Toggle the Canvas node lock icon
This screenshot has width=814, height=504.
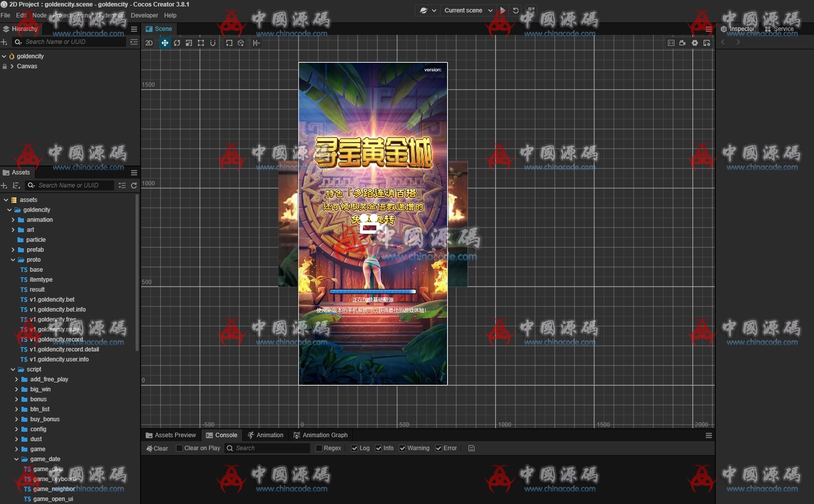pyautogui.click(x=4, y=66)
